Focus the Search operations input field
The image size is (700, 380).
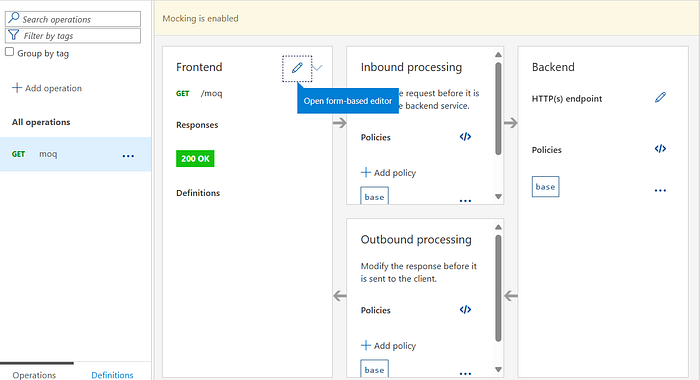pos(73,19)
